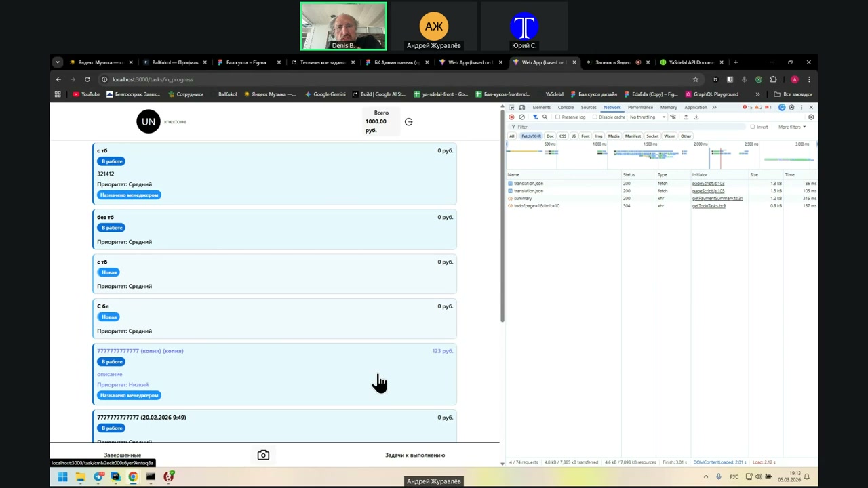Open network search magnifier icon
868x488 pixels.
[x=545, y=117]
